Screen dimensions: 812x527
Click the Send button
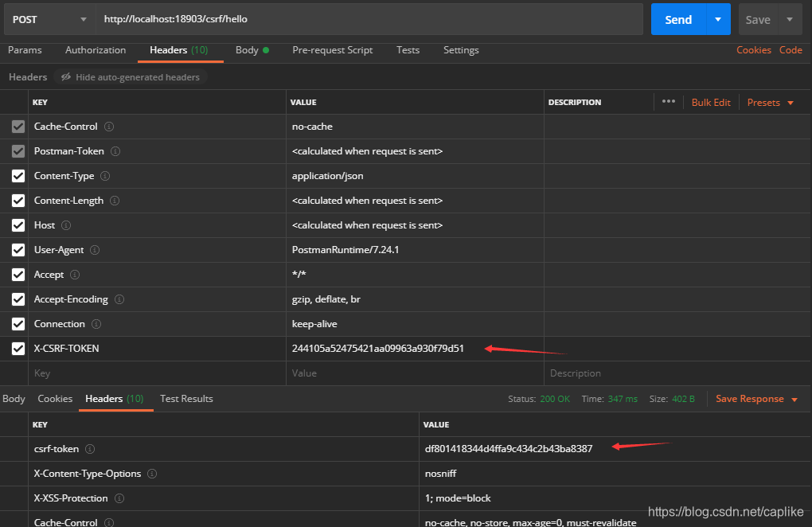pos(677,19)
